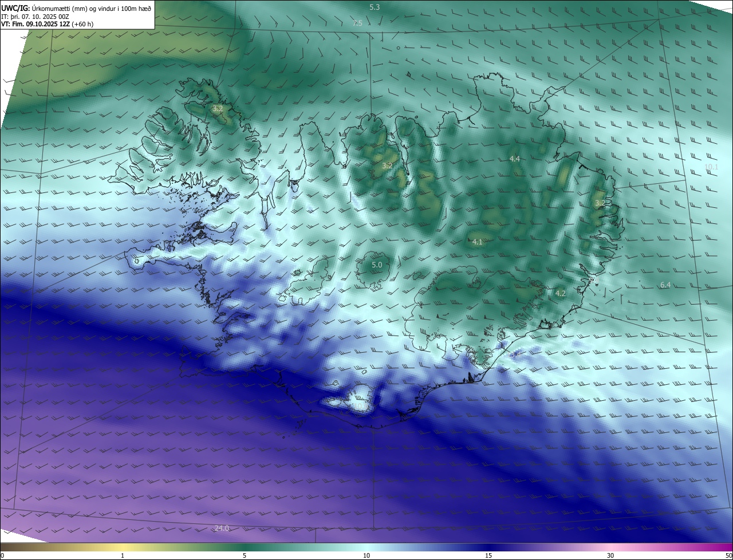Image resolution: width=733 pixels, height=560 pixels.
Task: Click the 4.1 value label on the map
Action: 477,242
